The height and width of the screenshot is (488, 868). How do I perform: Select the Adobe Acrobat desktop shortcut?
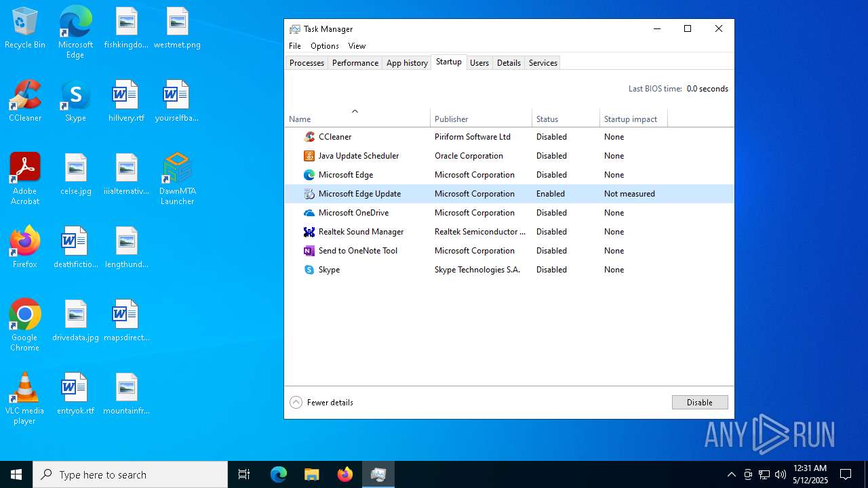[x=25, y=179]
